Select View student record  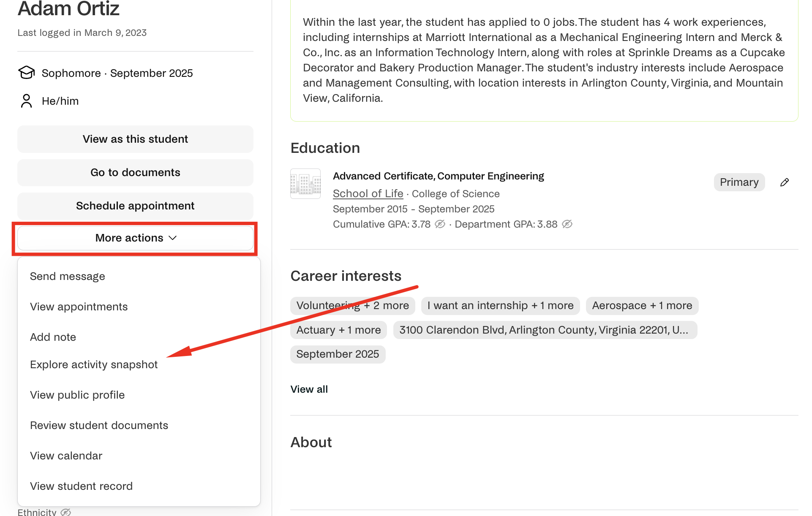(x=82, y=486)
